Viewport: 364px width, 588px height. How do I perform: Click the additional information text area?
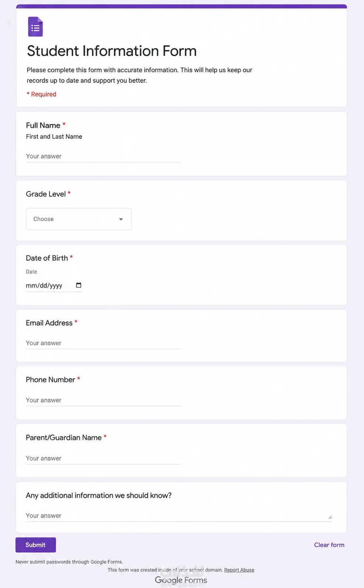coord(179,516)
